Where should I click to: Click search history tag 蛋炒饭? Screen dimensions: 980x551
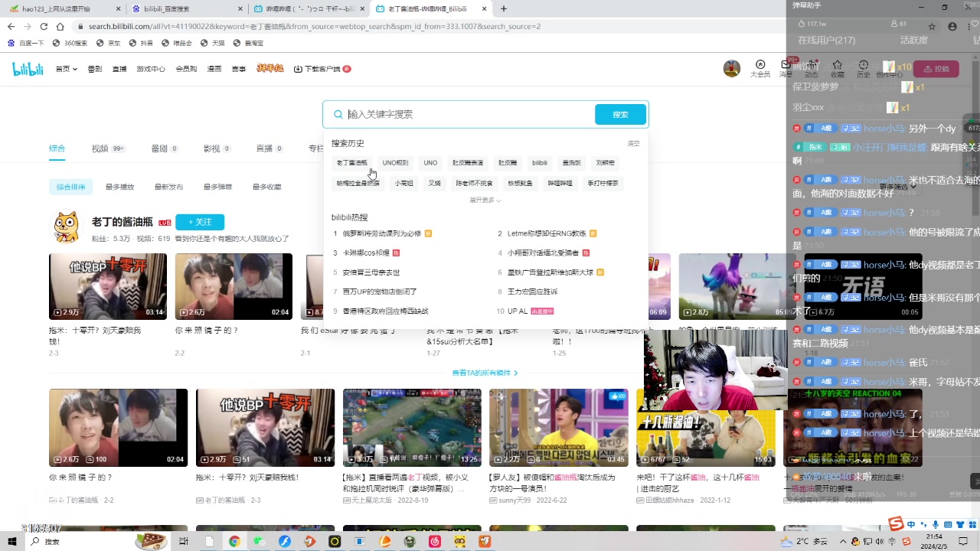571,163
